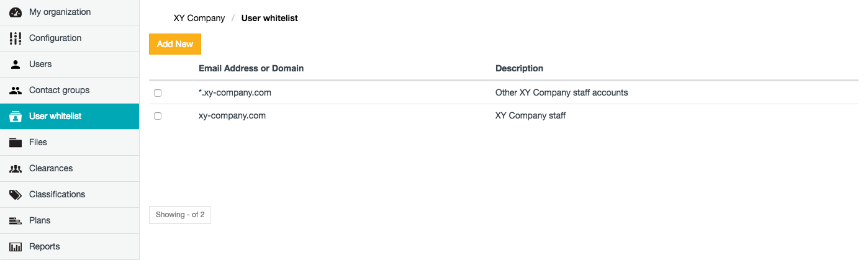Click the Reports bar chart icon
This screenshot has width=868, height=260.
(16, 246)
